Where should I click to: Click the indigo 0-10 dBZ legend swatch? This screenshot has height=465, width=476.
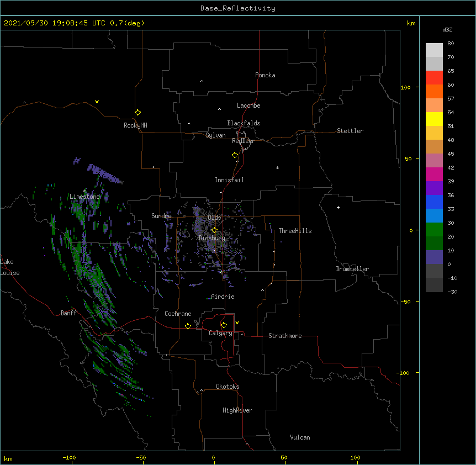pos(434,257)
